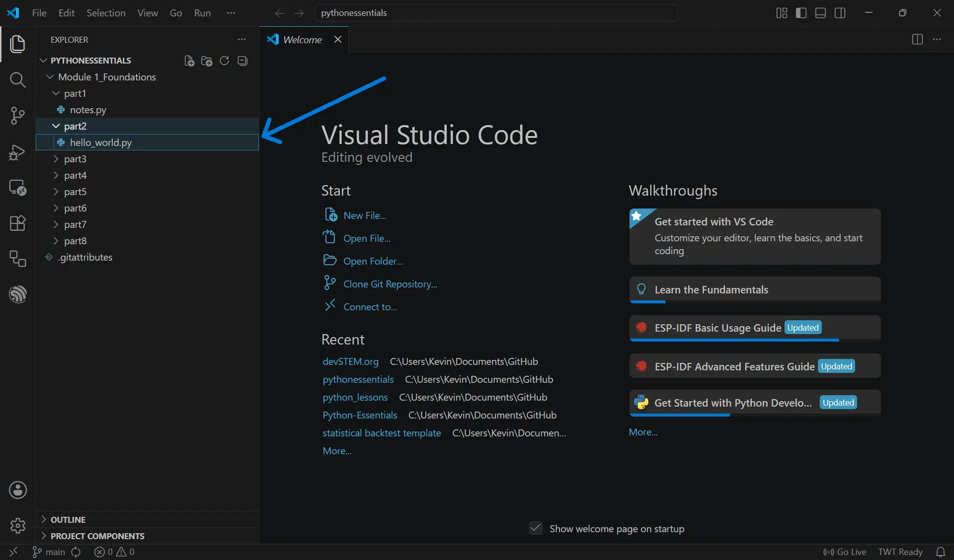Collapse the part1 folder

tap(147, 93)
